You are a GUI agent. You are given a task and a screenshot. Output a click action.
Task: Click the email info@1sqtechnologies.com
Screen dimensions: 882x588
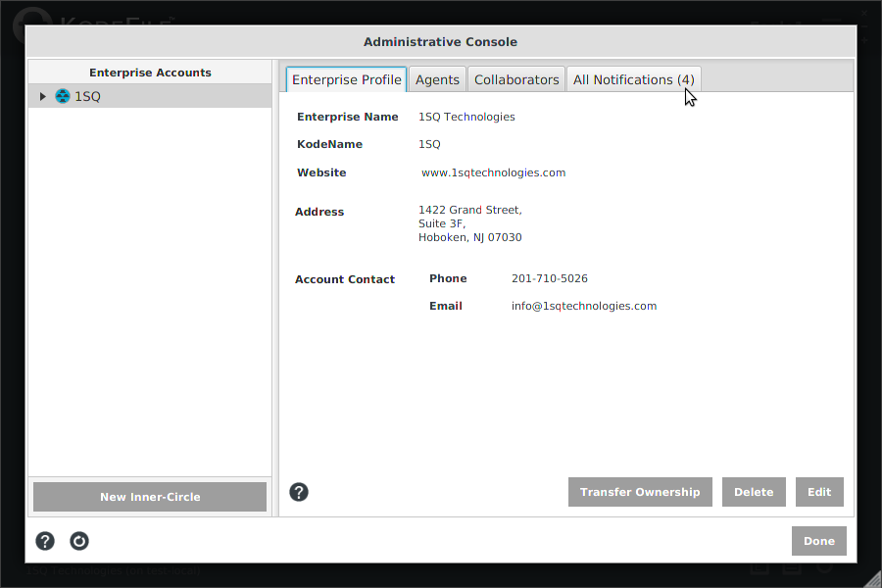[x=584, y=306]
